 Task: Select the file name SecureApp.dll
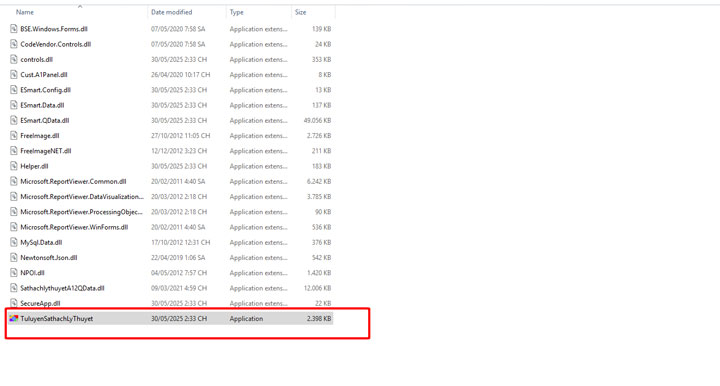tap(40, 303)
